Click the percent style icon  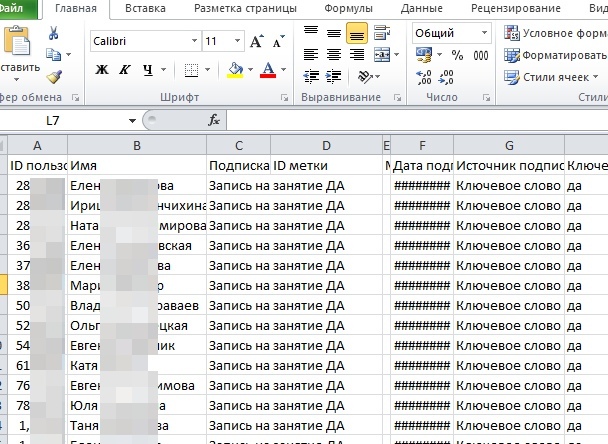tap(457, 55)
